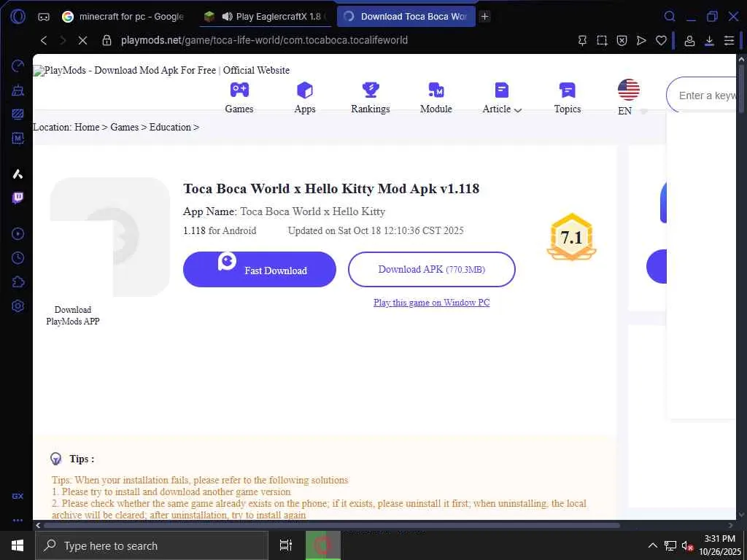The height and width of the screenshot is (560, 747).
Task: Open the Rankings navigation item
Action: (370, 98)
